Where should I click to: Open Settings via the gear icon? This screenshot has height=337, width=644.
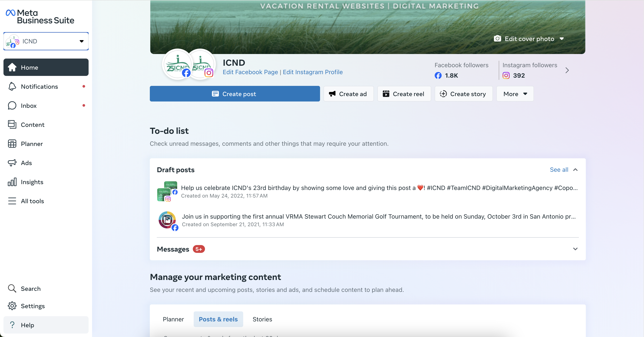click(12, 306)
